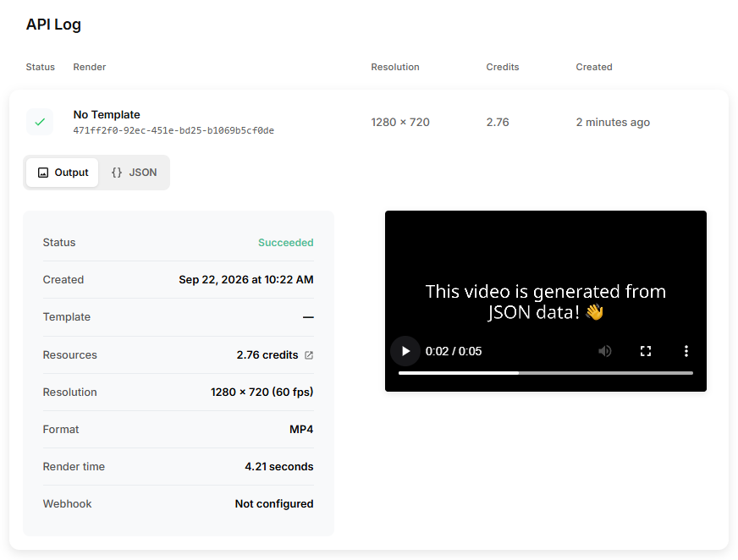
Task: Click the API Log heading
Action: coord(53,25)
